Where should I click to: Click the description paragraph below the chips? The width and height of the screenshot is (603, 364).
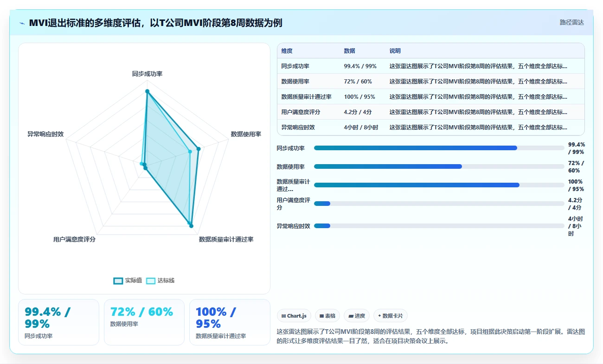[430, 336]
